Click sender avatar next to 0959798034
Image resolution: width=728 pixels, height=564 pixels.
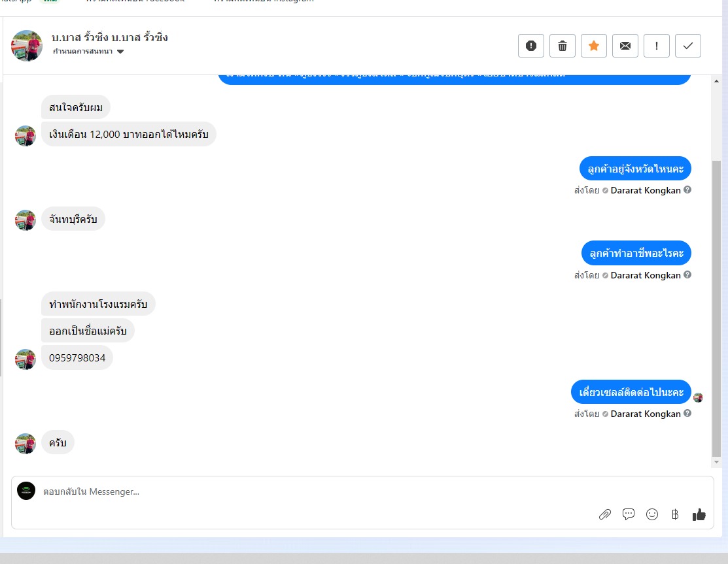click(25, 359)
